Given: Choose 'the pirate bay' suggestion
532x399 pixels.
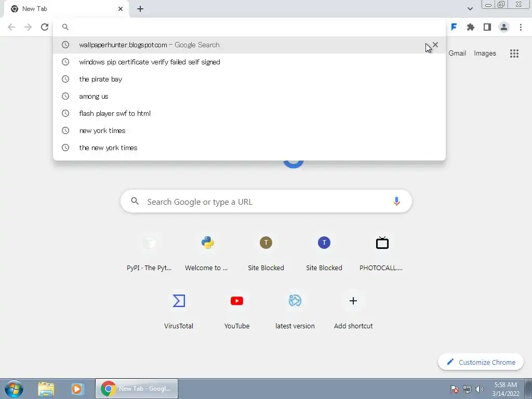Looking at the screenshot, I should (x=249, y=79).
